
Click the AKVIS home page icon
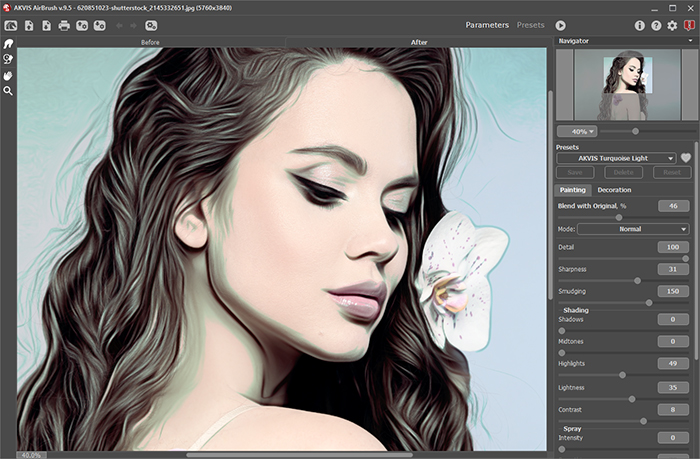coord(10,24)
